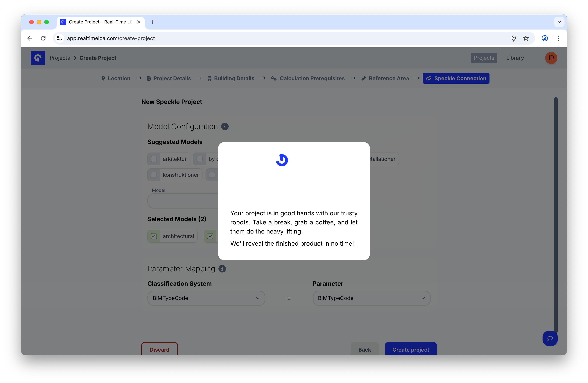Click the Model Configuration info icon
The image size is (588, 383).
coord(225,126)
